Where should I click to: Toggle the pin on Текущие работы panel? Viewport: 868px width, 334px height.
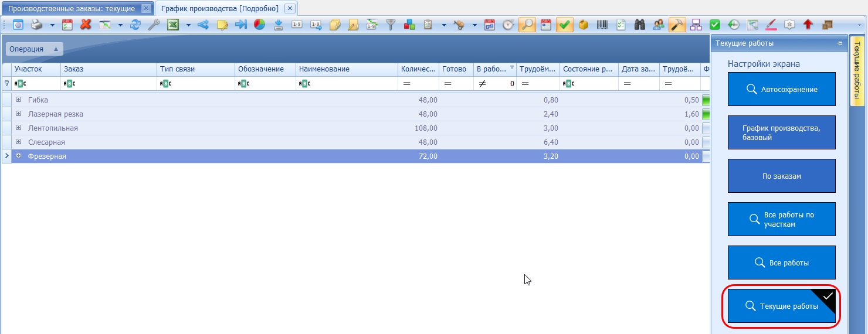(840, 43)
